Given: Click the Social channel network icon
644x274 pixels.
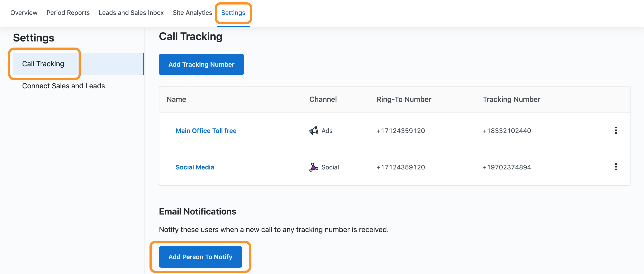Looking at the screenshot, I should point(313,167).
